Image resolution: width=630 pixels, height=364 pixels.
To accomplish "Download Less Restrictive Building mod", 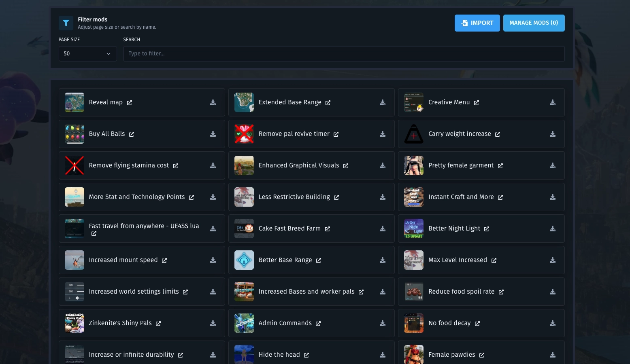I will (383, 197).
